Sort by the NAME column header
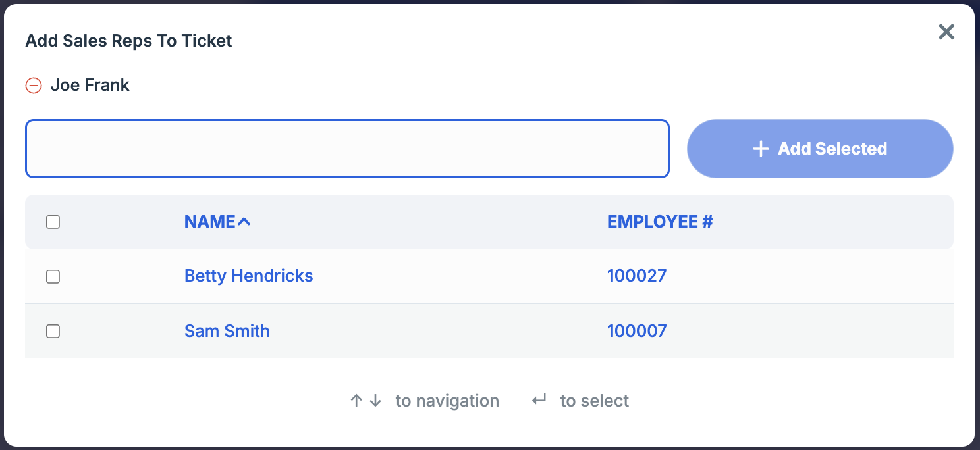Image resolution: width=980 pixels, height=450 pixels. [209, 222]
